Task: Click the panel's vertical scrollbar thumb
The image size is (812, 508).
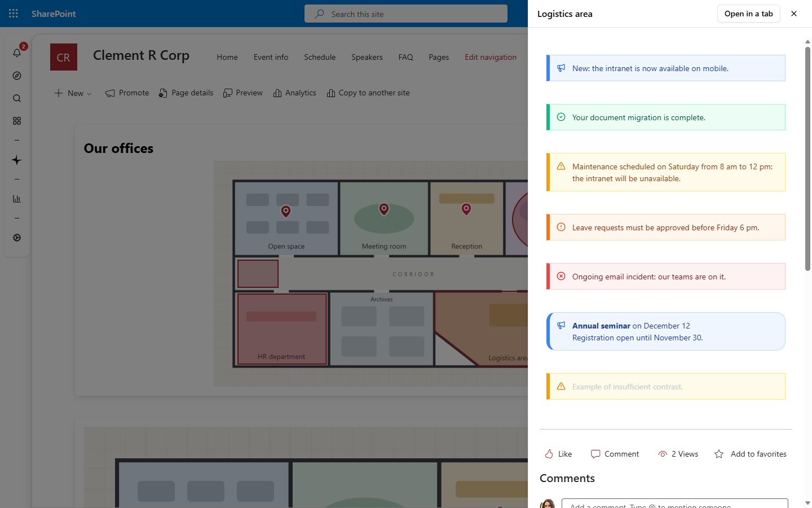Action: (x=807, y=158)
